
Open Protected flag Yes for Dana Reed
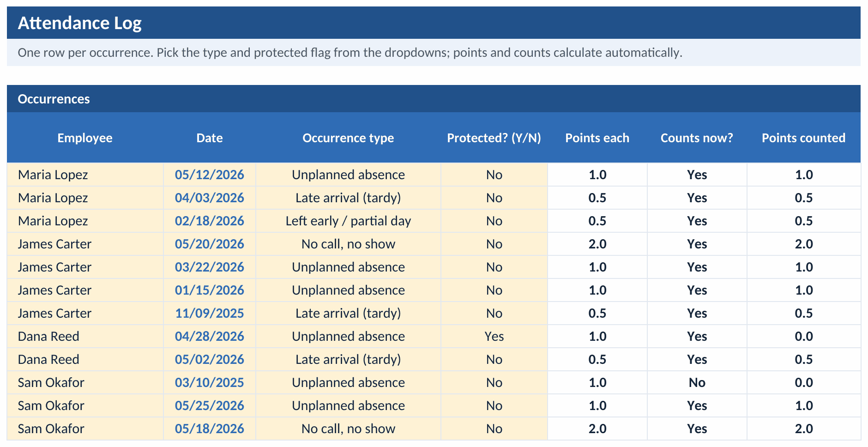[x=494, y=336]
